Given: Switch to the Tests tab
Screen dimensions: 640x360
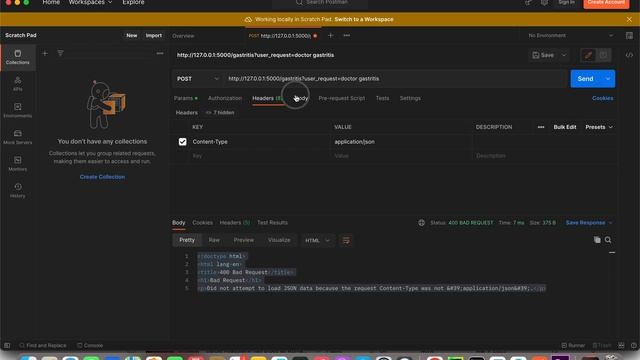Looking at the screenshot, I should tap(382, 98).
